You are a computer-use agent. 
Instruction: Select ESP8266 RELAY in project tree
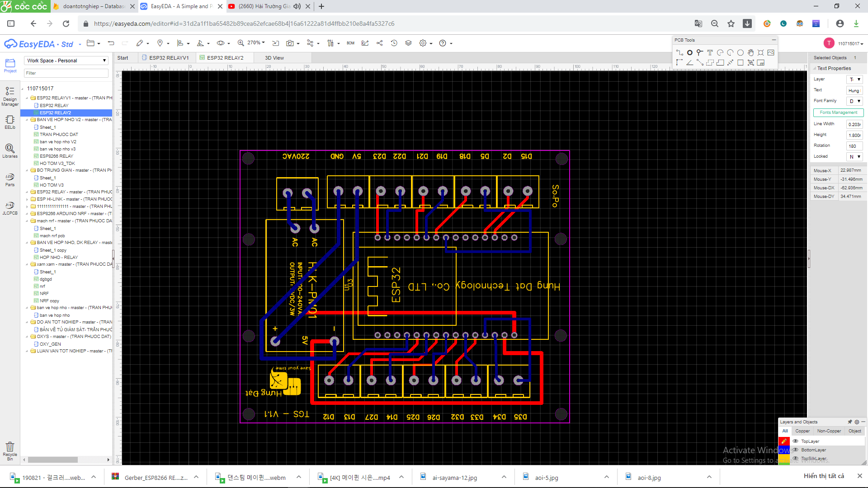pos(56,156)
